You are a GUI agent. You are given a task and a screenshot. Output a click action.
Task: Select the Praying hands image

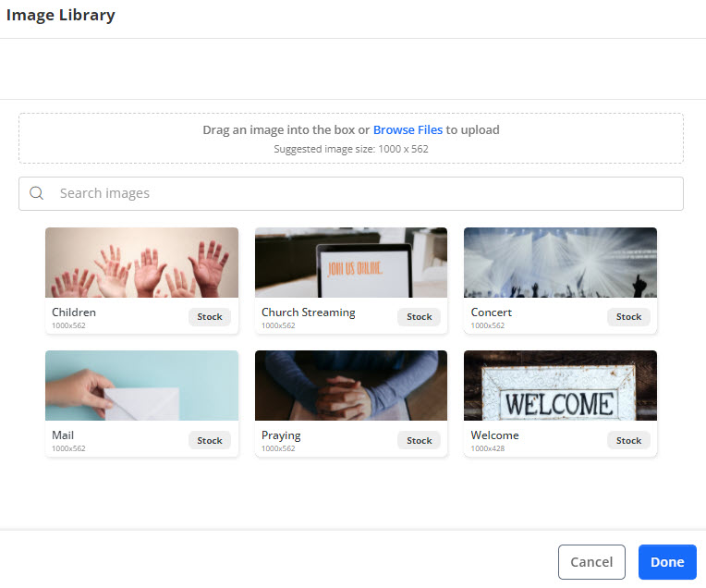tap(351, 386)
